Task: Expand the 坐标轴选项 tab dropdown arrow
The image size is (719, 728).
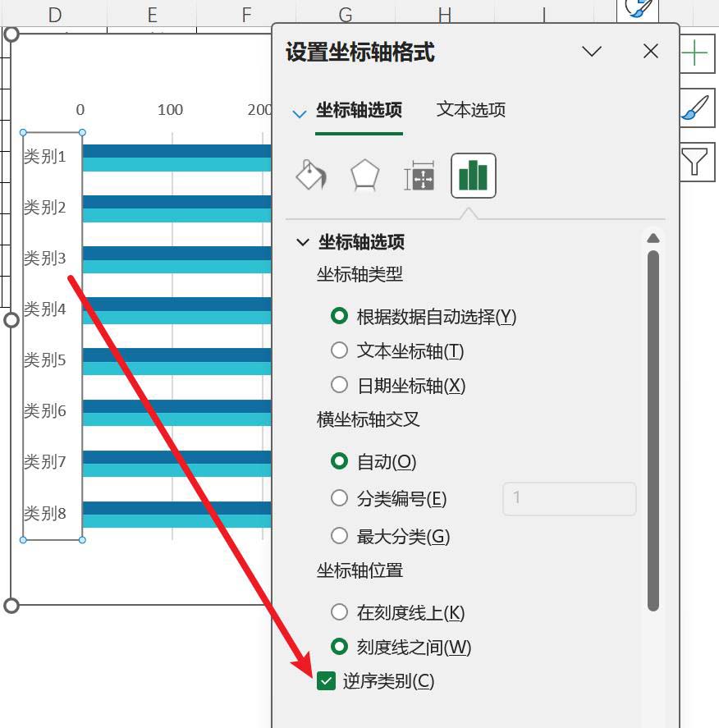Action: (299, 113)
